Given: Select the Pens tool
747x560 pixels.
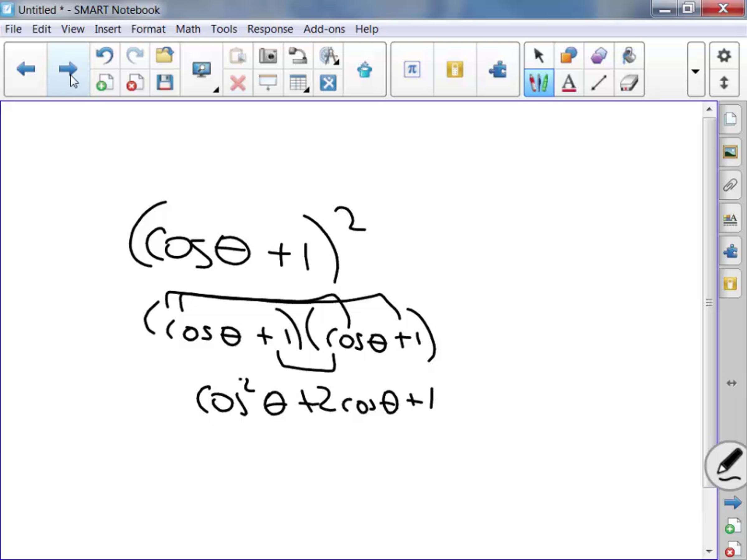Looking at the screenshot, I should coord(539,83).
